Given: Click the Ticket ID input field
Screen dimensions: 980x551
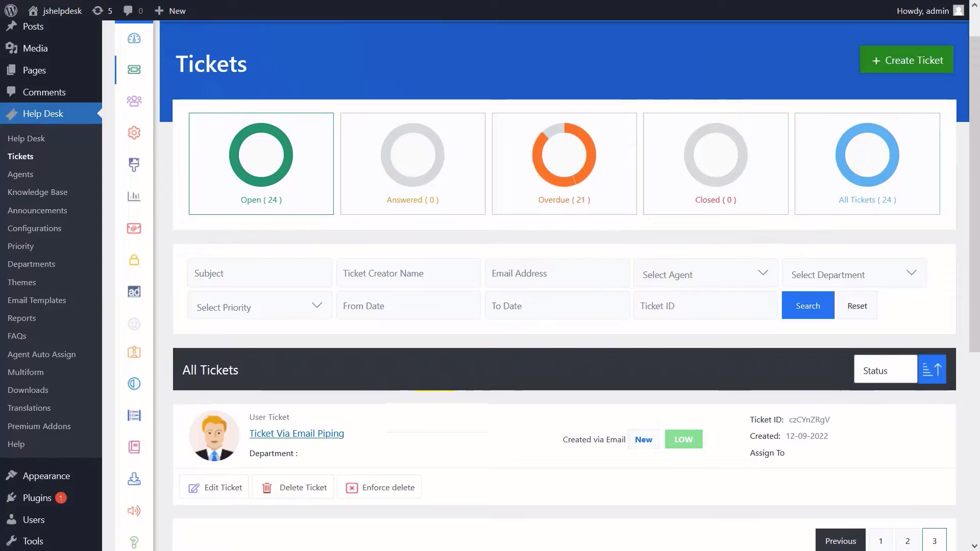Looking at the screenshot, I should click(705, 306).
